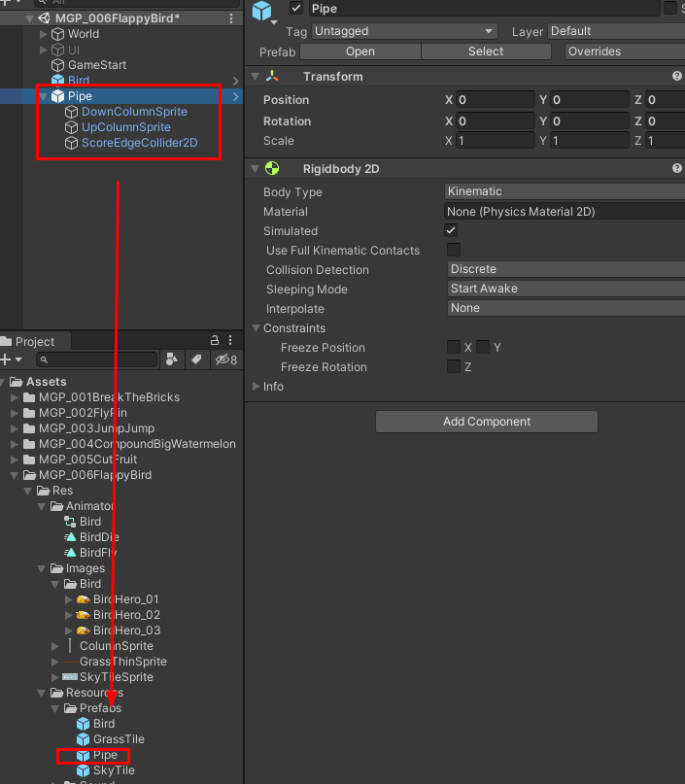Collapse Pipe object in Hierarchy
Image resolution: width=685 pixels, height=784 pixels.
(x=43, y=96)
